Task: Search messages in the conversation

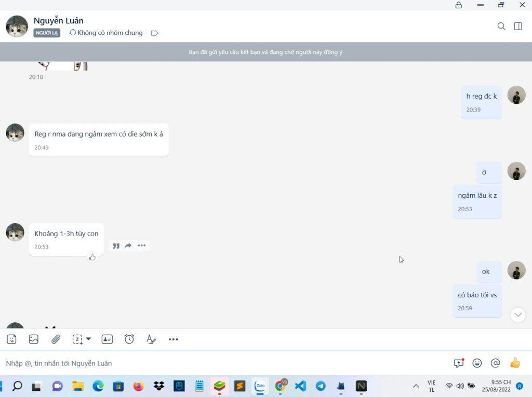Action: [x=501, y=26]
